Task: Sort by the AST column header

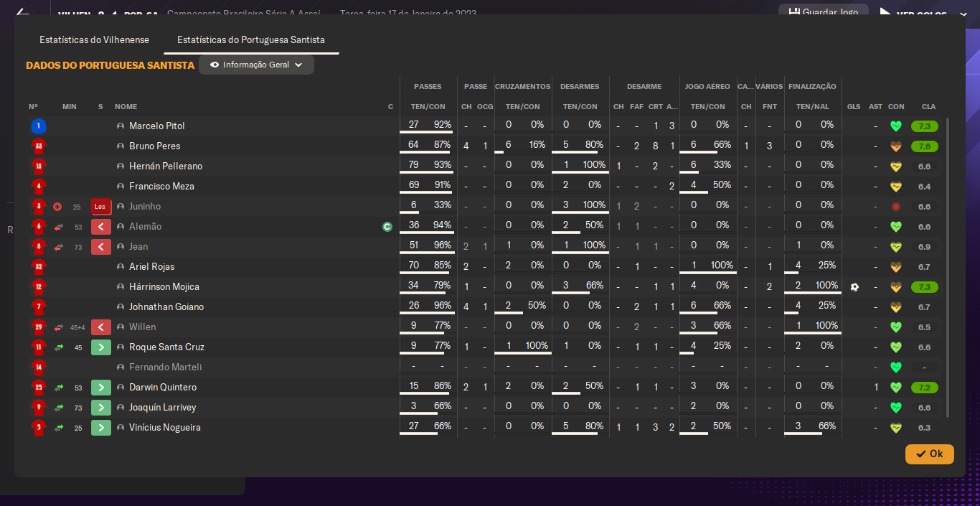Action: click(876, 107)
